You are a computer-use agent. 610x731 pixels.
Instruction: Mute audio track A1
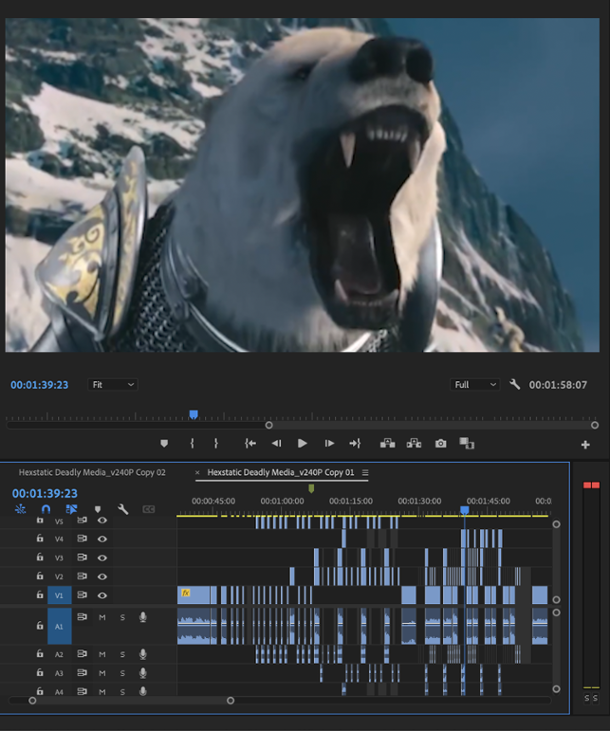coord(102,617)
